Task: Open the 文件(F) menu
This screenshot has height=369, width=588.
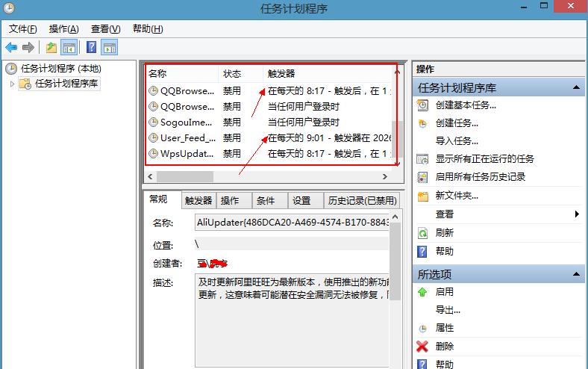Action: pos(22,29)
